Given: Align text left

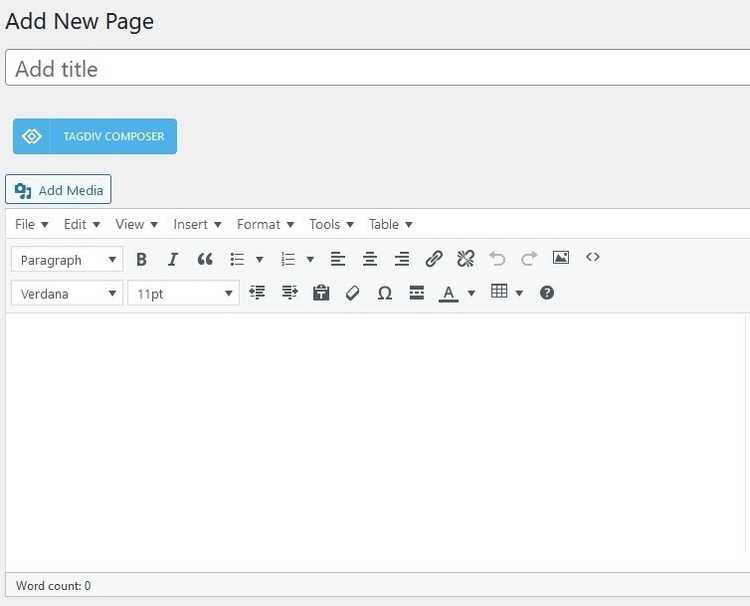Looking at the screenshot, I should pos(338,260).
